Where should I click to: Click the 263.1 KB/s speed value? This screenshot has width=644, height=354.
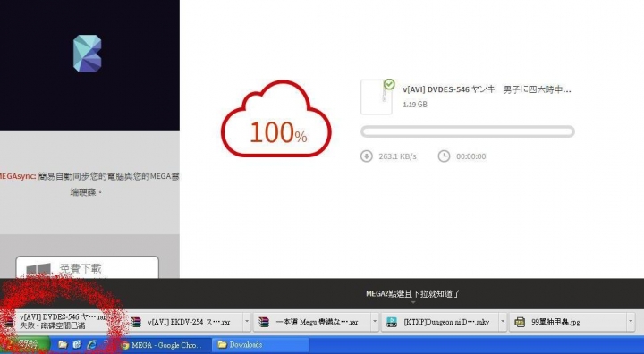click(397, 156)
